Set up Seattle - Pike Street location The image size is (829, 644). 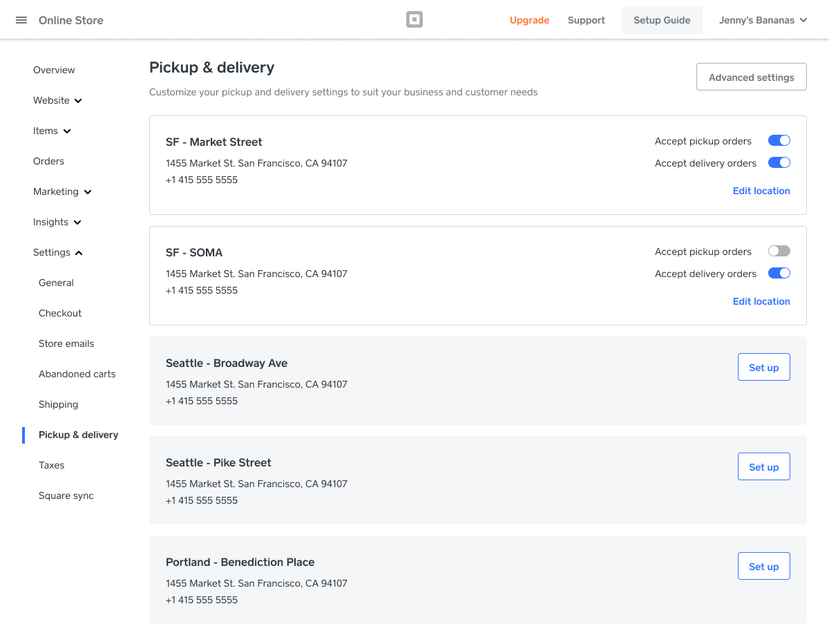click(x=764, y=467)
